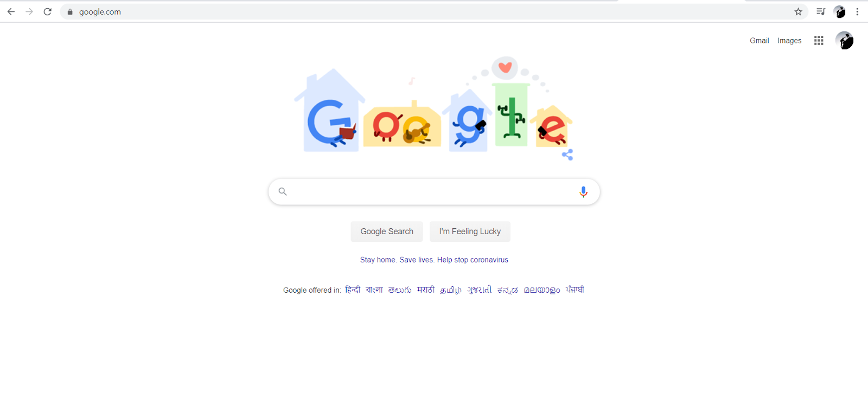This screenshot has height=398, width=868.
Task: Start voice search with microphone icon
Action: 583,191
